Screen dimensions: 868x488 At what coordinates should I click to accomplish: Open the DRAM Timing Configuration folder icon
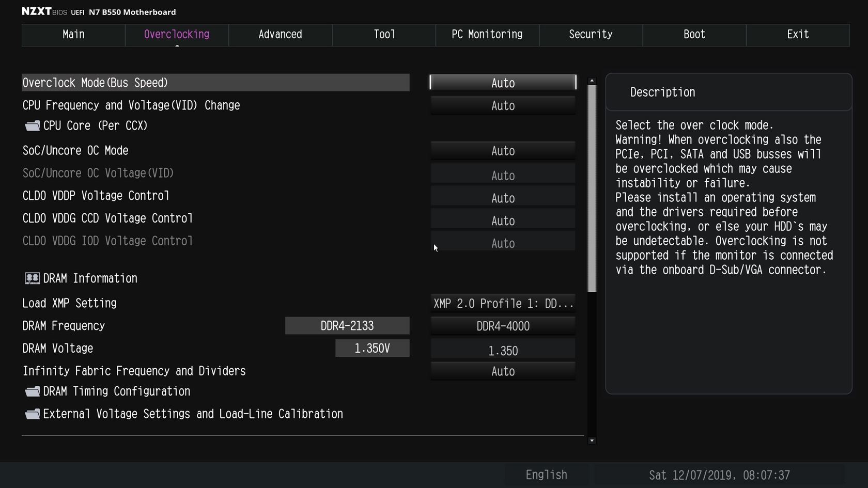point(33,392)
